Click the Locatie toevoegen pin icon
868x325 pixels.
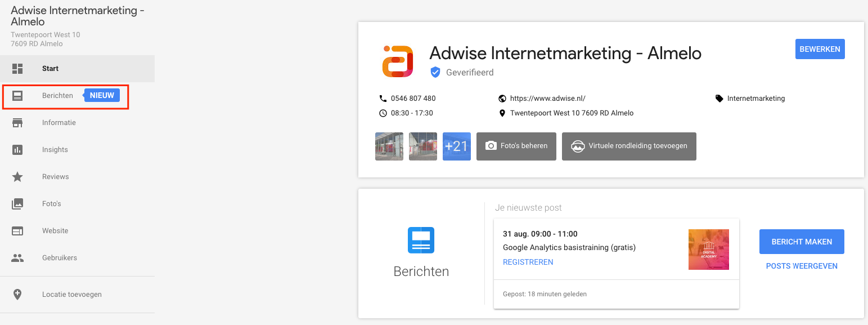[x=17, y=295]
